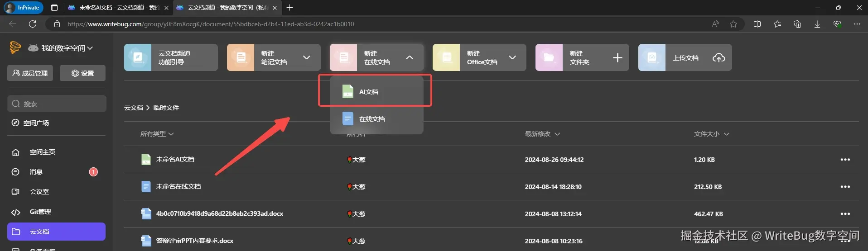Click the red notification badge on 消息
This screenshot has height=251, width=868.
pos(93,172)
